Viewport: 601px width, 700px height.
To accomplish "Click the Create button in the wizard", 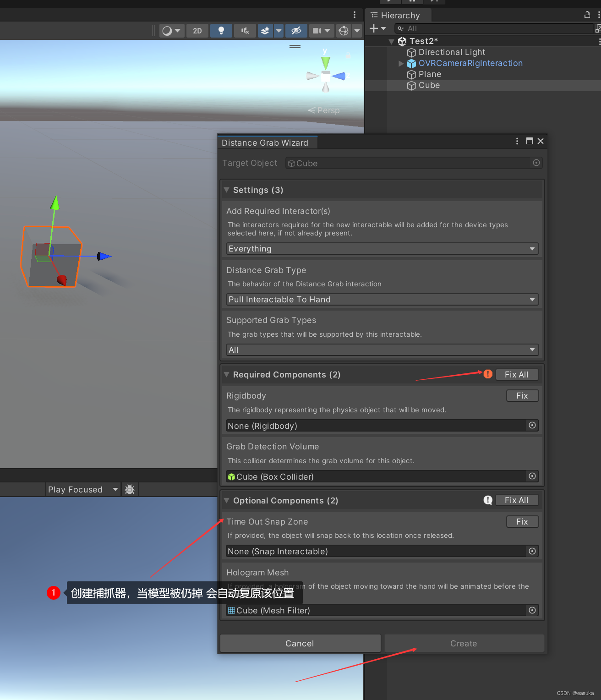I will (x=464, y=643).
